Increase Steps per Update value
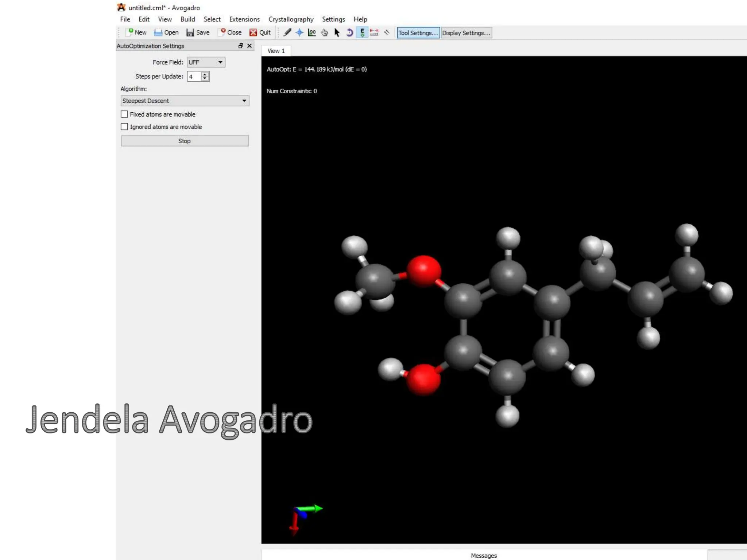This screenshot has height=560, width=747. pyautogui.click(x=205, y=74)
